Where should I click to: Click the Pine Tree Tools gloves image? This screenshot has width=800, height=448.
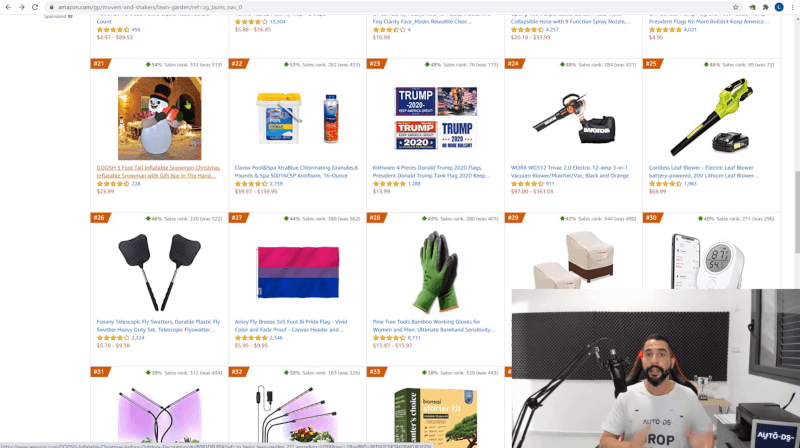click(436, 271)
